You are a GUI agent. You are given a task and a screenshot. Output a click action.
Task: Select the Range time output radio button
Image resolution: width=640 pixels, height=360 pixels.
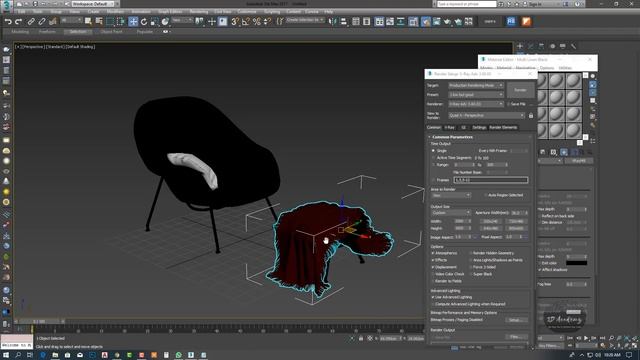(x=433, y=164)
